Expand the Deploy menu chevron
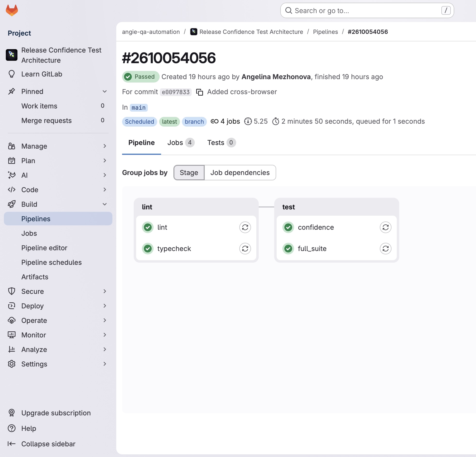The width and height of the screenshot is (476, 457). [x=105, y=306]
